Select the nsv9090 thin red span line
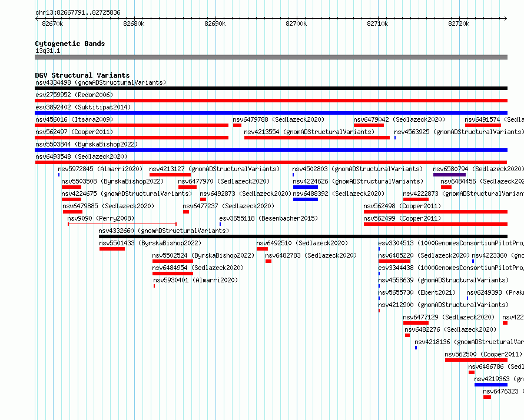The height and width of the screenshot is (420, 524). point(122,224)
